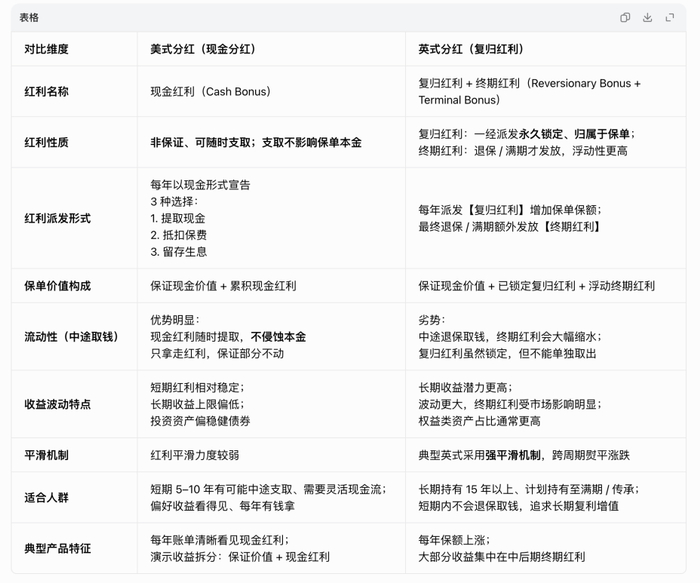Select the 英式分红（复归红利） column header
Image resolution: width=700 pixels, height=583 pixels.
point(471,49)
